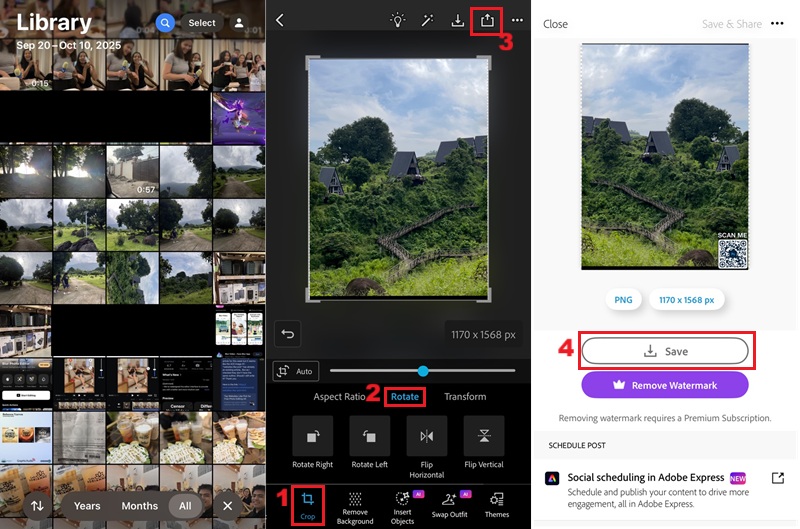
Task: Open the share export icon
Action: tap(487, 20)
